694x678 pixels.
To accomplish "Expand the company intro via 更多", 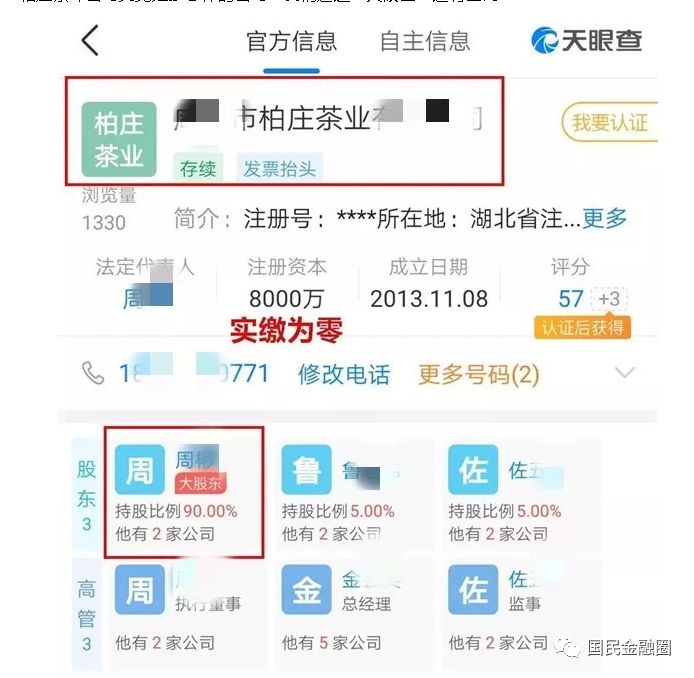I will 604,218.
